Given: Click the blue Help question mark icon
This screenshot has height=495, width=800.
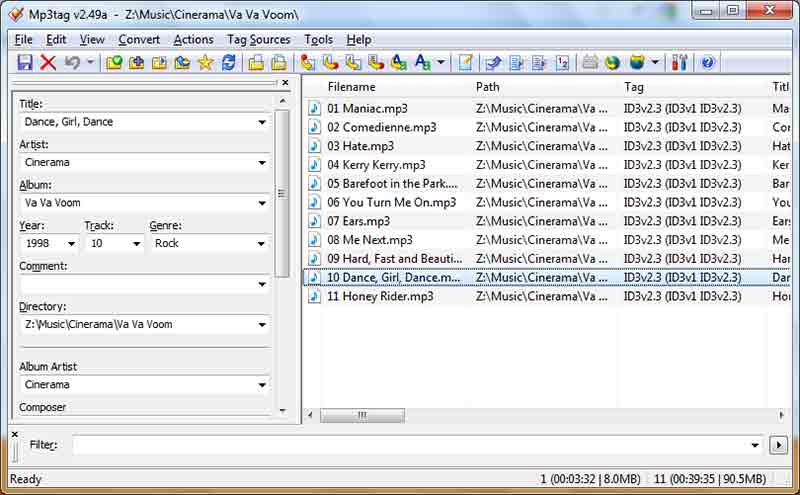Looking at the screenshot, I should pos(708,62).
